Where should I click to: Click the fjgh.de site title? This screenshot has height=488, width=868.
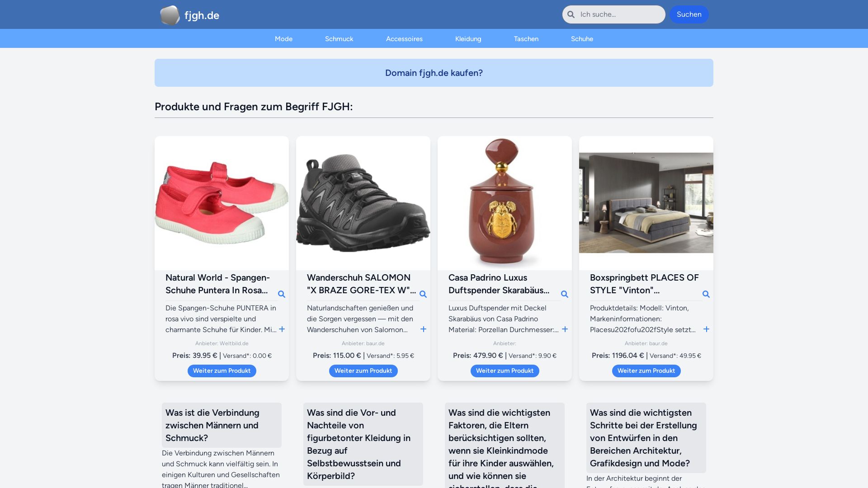(202, 15)
